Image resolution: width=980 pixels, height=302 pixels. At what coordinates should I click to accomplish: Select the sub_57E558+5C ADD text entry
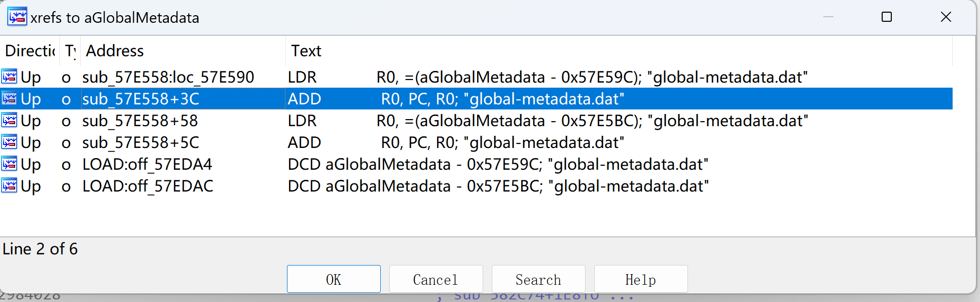click(455, 142)
